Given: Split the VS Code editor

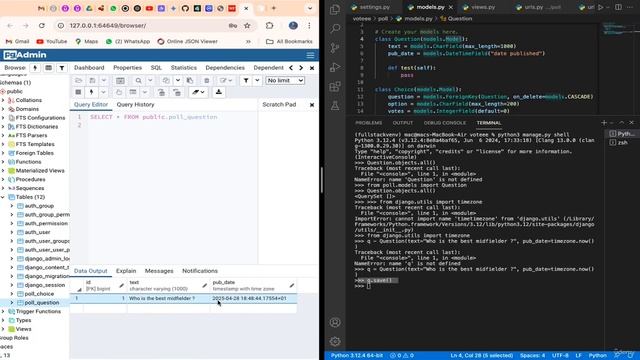Looking at the screenshot, I should point(618,7).
